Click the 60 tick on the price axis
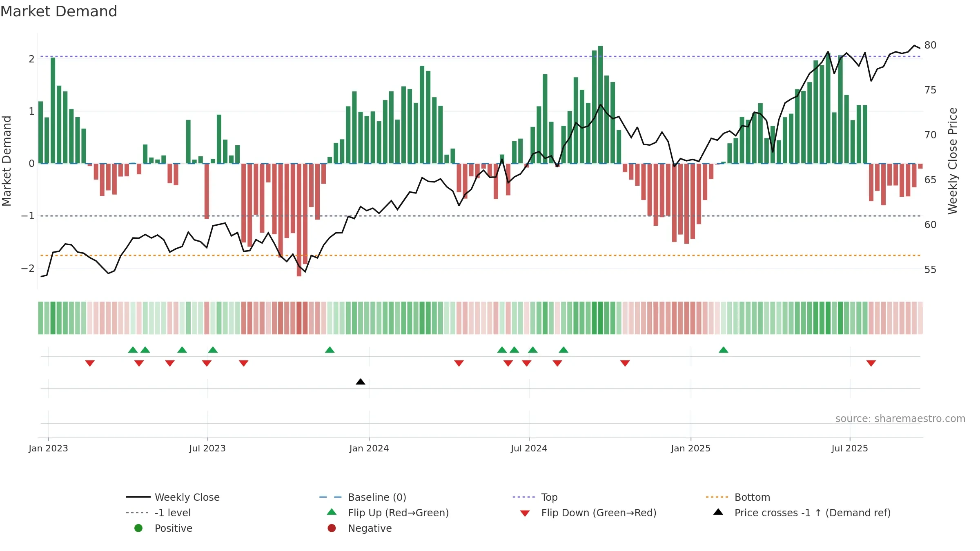This screenshot has width=980, height=551. [930, 225]
